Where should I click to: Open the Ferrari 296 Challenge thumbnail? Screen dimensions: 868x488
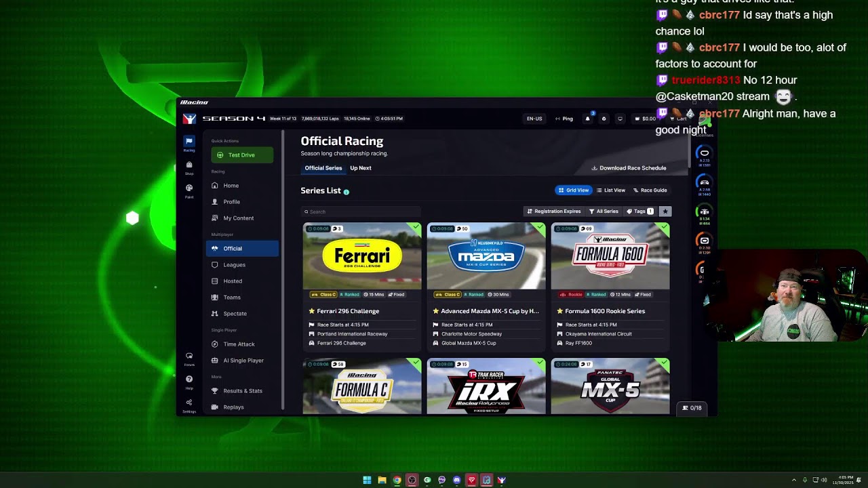pos(362,256)
